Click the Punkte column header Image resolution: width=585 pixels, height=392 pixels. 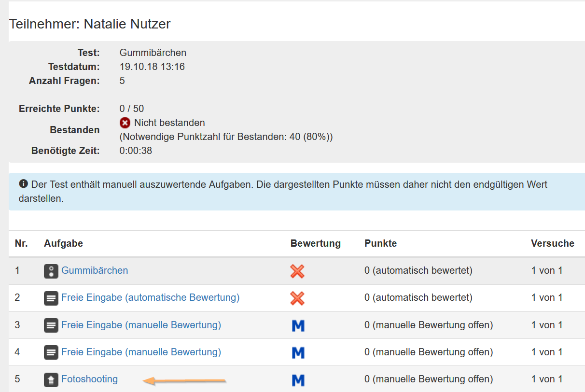pos(380,243)
